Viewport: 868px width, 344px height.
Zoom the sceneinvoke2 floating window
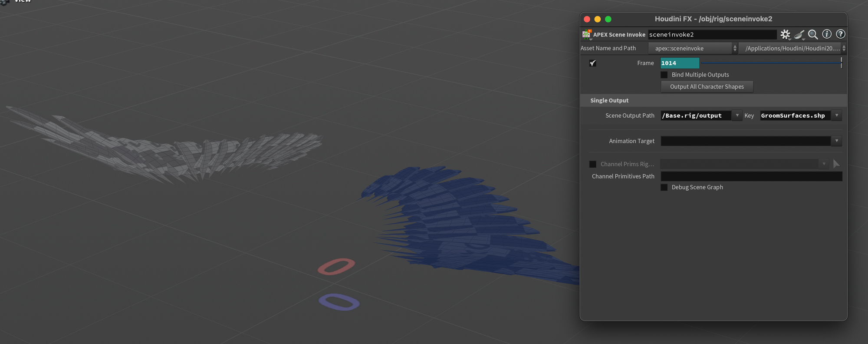point(608,19)
